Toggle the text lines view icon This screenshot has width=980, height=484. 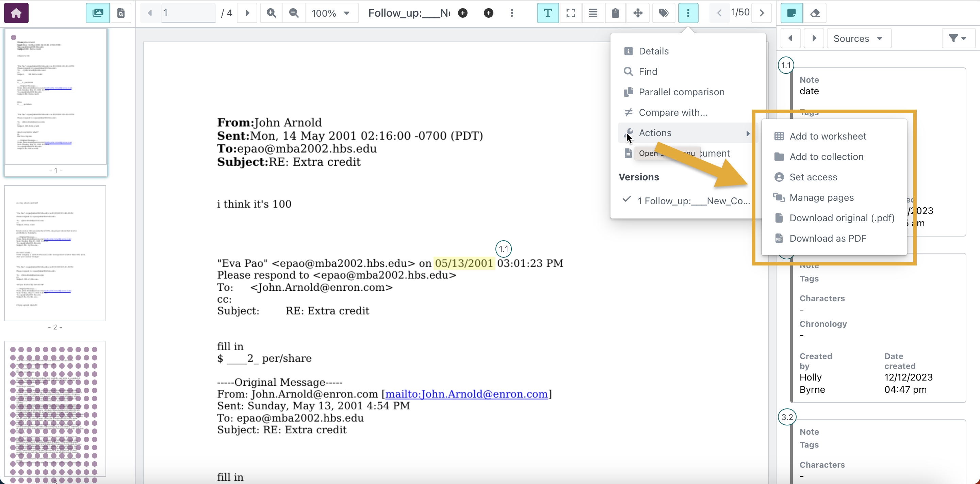pyautogui.click(x=593, y=13)
